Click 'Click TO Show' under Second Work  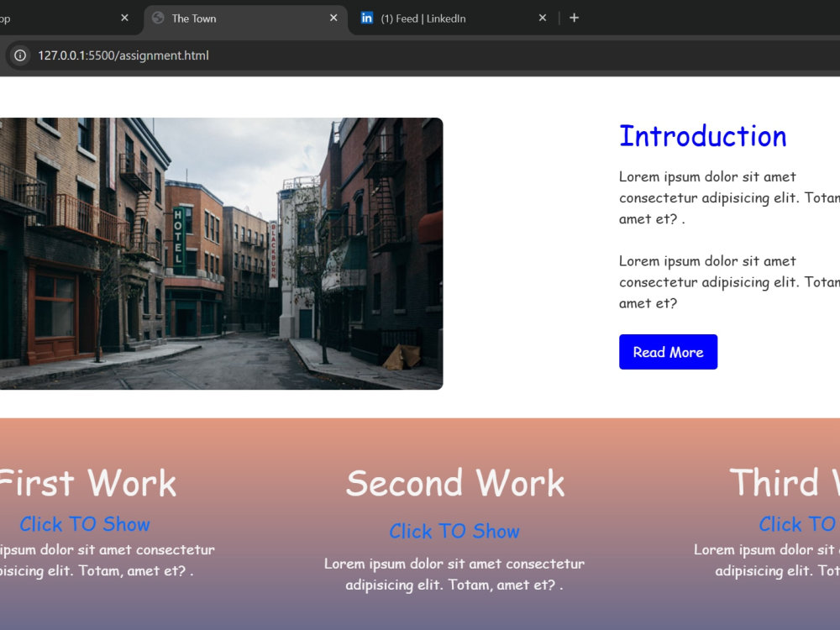pyautogui.click(x=454, y=531)
